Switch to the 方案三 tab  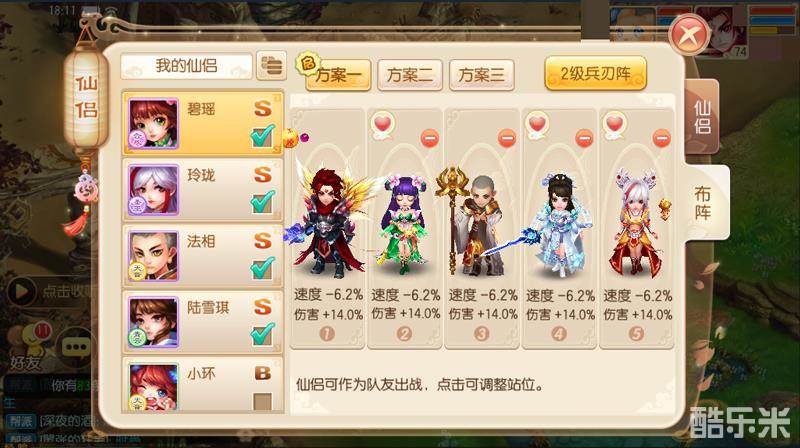point(481,76)
